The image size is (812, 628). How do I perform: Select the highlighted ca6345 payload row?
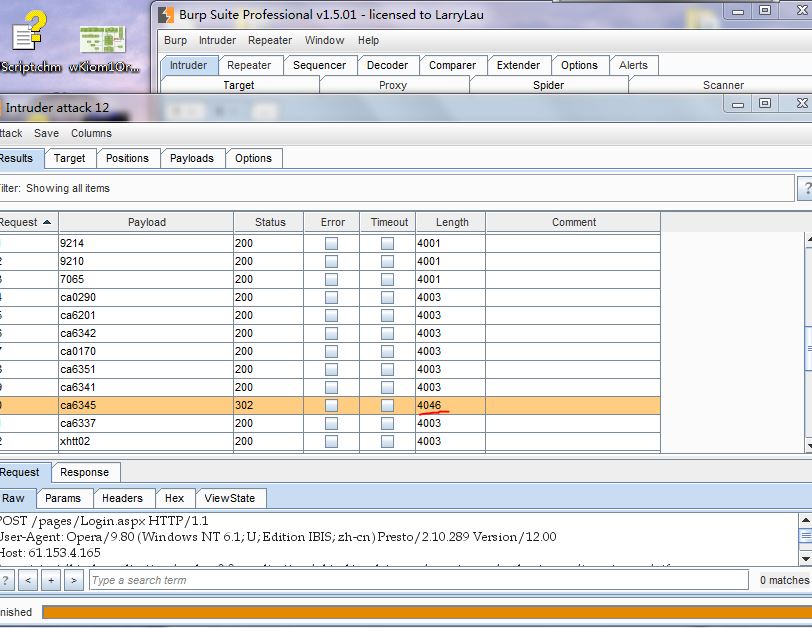[330, 405]
